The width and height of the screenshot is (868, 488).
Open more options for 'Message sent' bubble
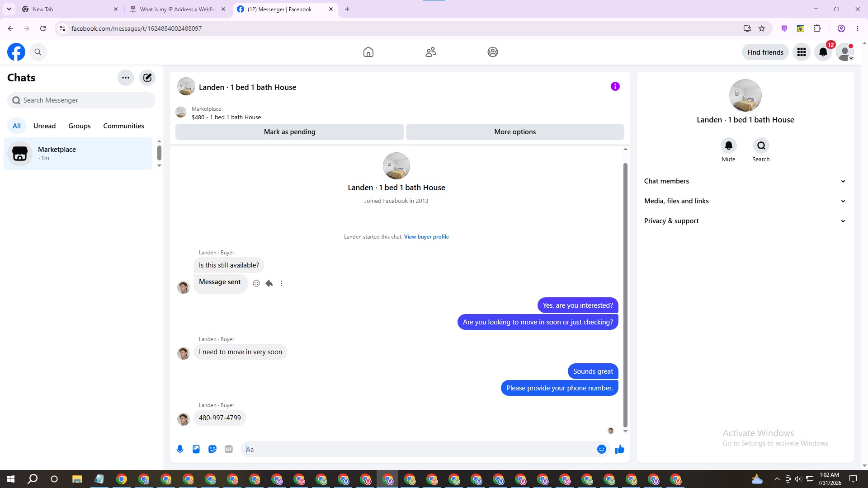click(x=282, y=283)
